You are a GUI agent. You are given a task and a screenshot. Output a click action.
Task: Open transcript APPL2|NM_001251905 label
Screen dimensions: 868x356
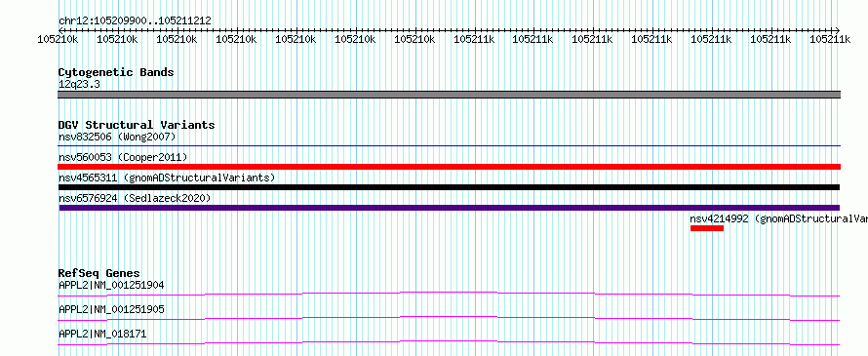(111, 309)
